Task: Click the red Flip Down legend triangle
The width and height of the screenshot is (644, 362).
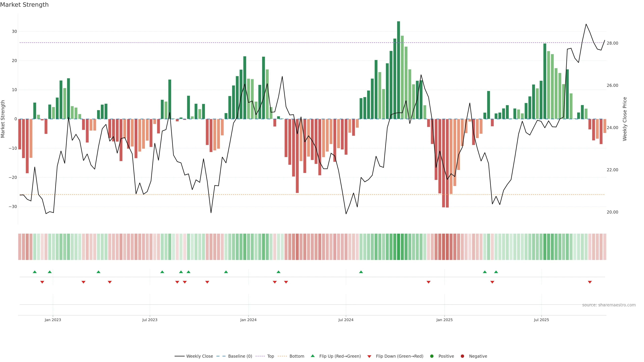Action: (369, 356)
